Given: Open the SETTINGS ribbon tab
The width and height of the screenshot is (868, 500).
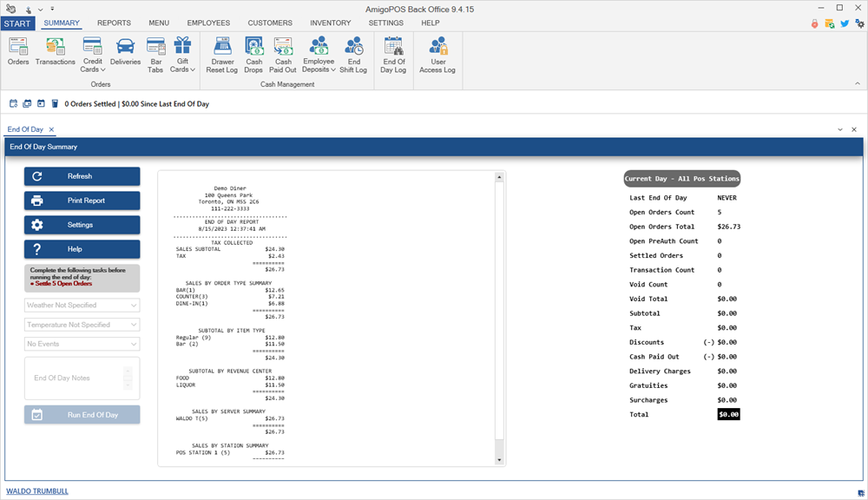Looking at the screenshot, I should pos(386,23).
